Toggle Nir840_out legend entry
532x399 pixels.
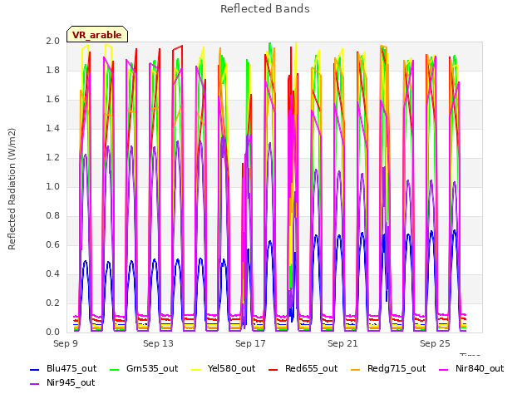(x=471, y=369)
